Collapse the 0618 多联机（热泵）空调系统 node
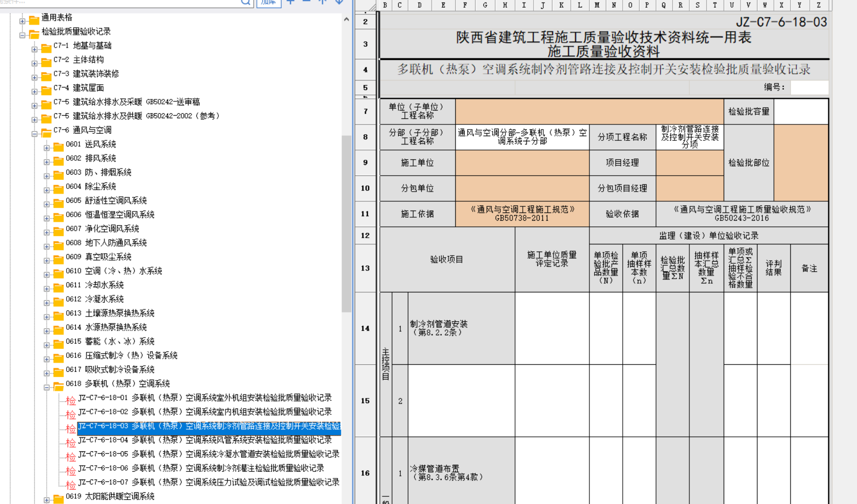 point(47,387)
